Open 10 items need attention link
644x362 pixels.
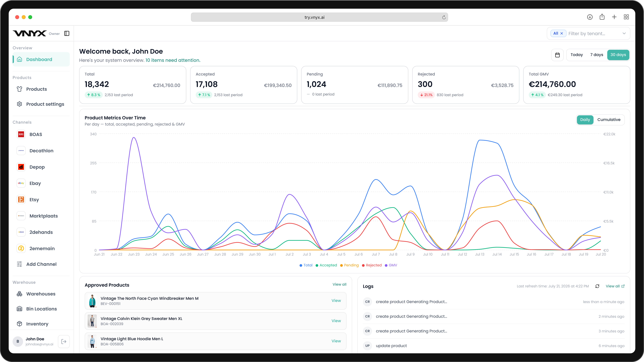coord(173,60)
